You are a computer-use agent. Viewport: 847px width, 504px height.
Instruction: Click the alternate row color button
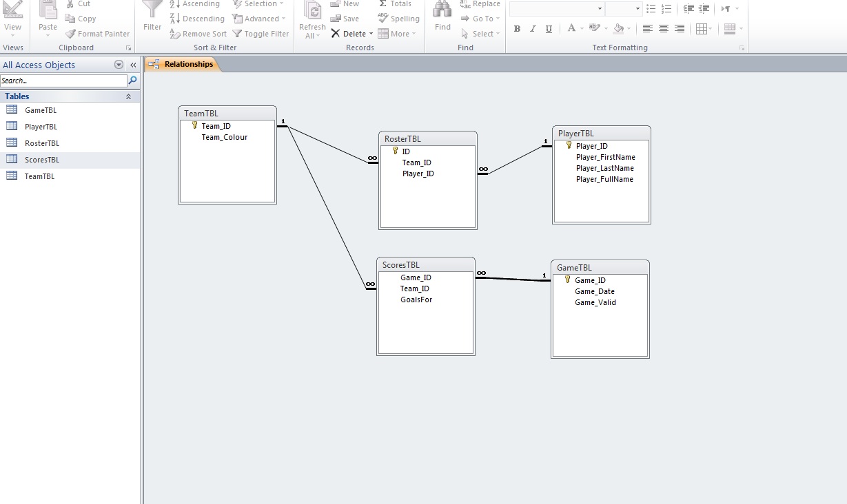coord(730,29)
